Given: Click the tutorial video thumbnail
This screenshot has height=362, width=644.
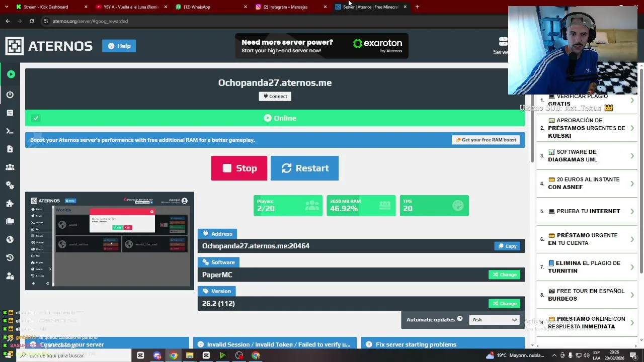Looking at the screenshot, I should coord(110,241).
